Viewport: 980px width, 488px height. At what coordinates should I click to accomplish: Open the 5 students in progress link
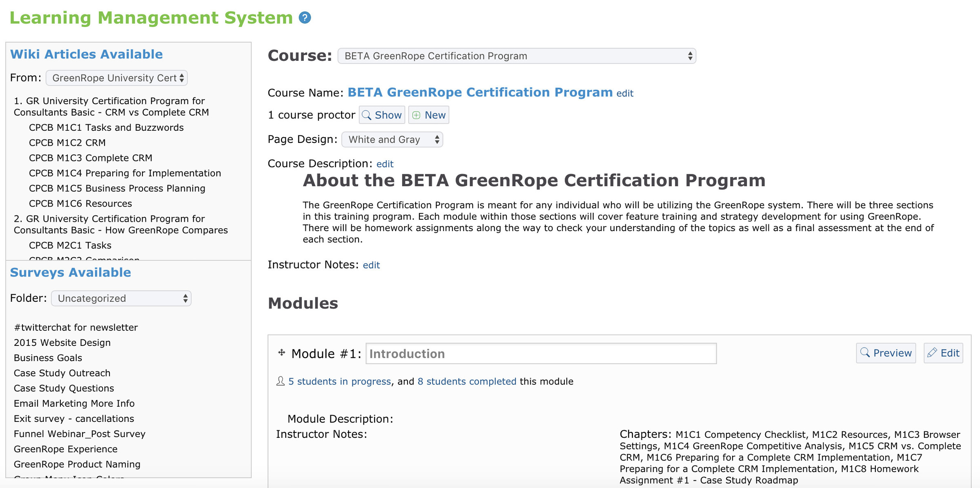point(340,381)
